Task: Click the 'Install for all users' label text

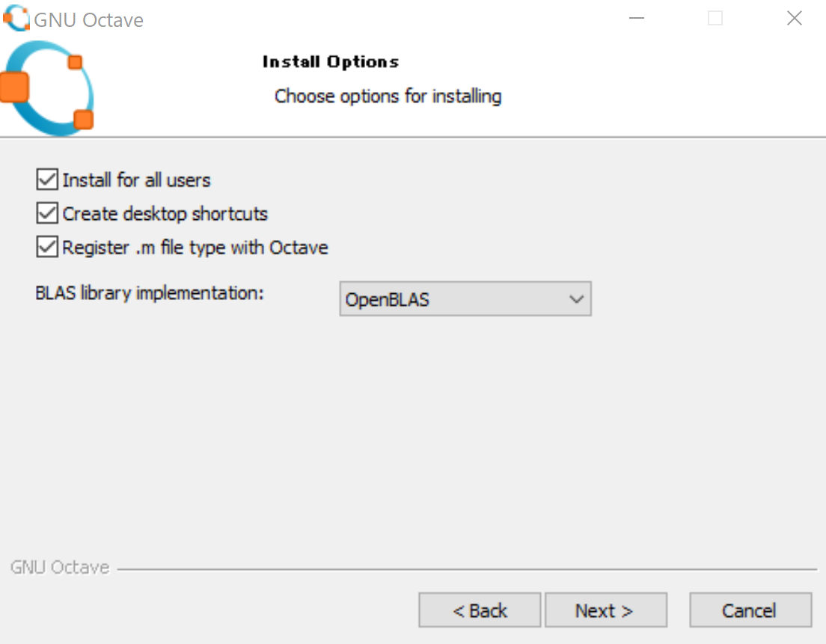Action: click(136, 180)
